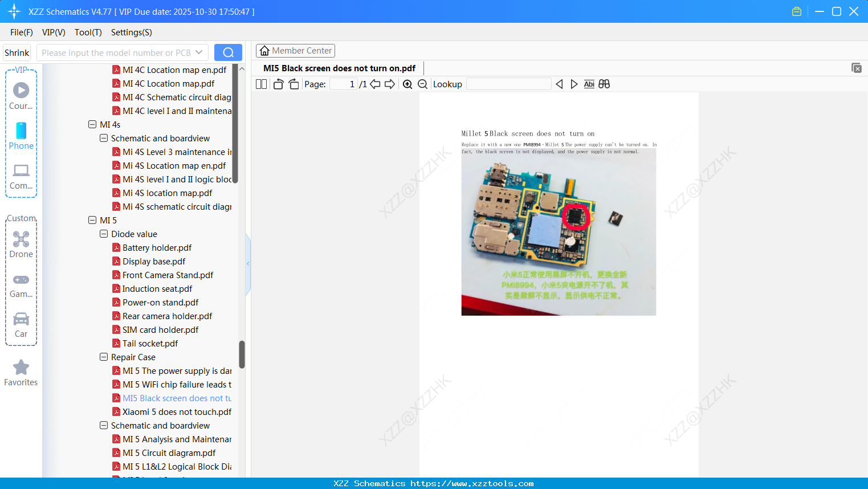
Task: Open MI 5 Circuit diagram.pdf
Action: [169, 453]
